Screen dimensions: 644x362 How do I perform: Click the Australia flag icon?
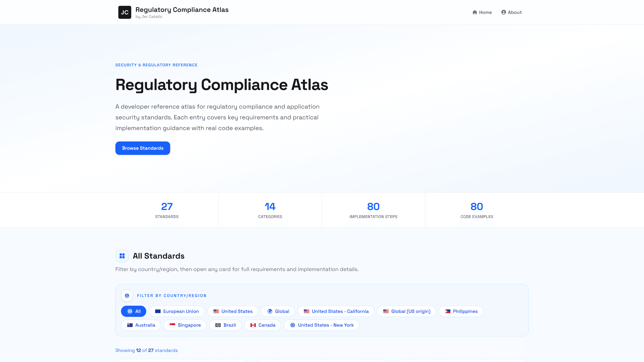click(130, 325)
